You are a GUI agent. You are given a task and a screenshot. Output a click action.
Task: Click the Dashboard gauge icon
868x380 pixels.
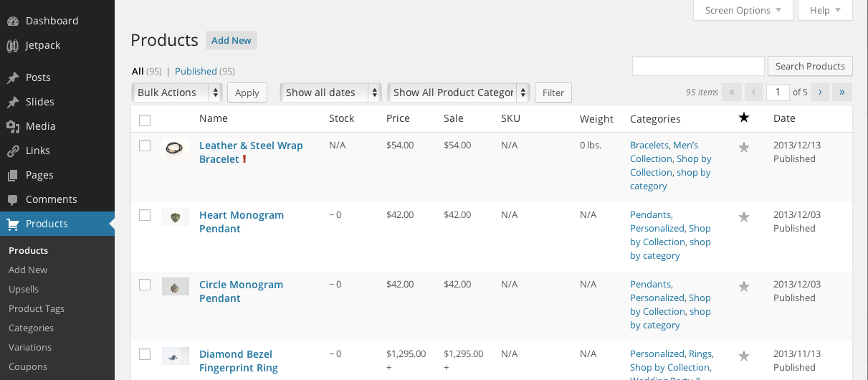click(x=12, y=21)
